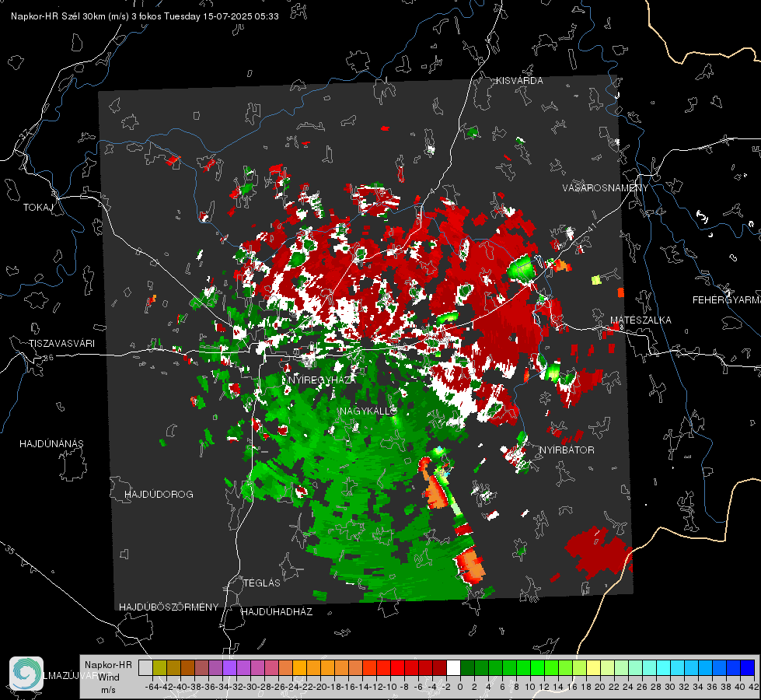Click the HAJDÚNÁNÁS town label
The width and height of the screenshot is (761, 700).
(51, 444)
